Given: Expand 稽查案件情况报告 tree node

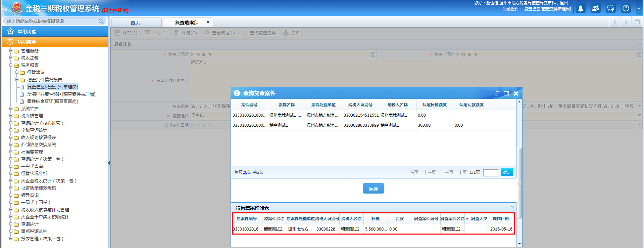Looking at the screenshot, I should [x=17, y=80].
